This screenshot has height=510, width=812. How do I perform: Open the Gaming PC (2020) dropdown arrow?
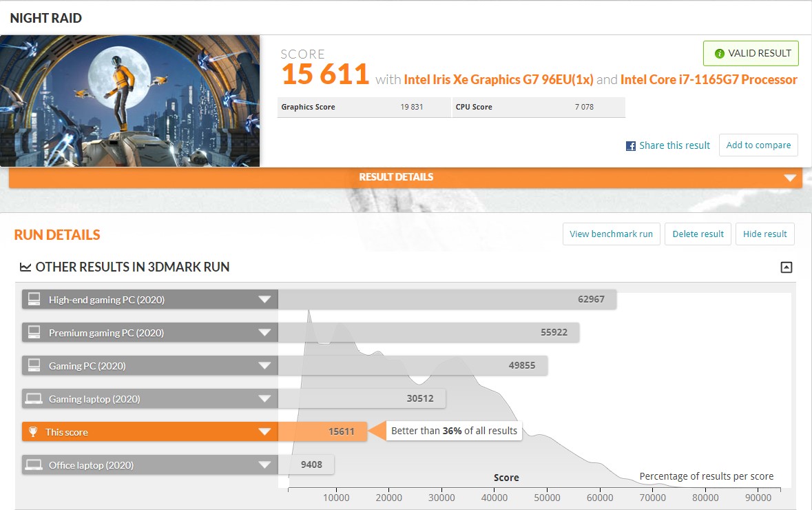[264, 366]
